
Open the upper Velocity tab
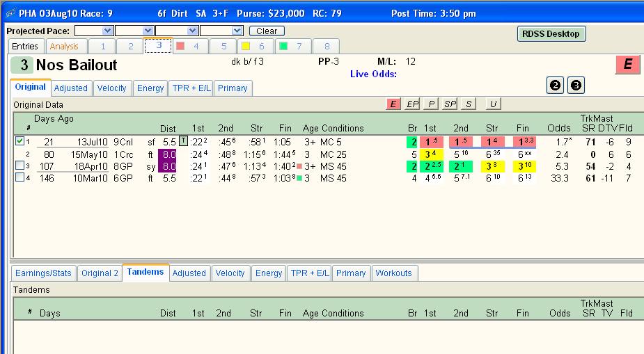[111, 88]
